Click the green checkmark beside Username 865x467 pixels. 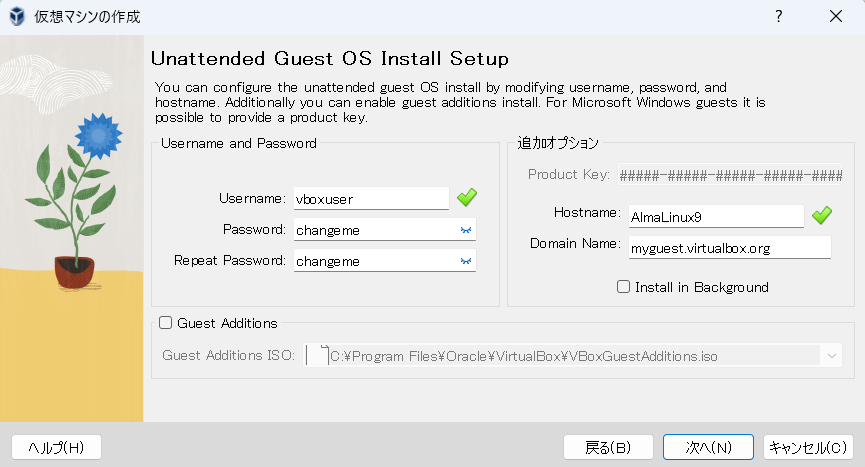pos(467,198)
